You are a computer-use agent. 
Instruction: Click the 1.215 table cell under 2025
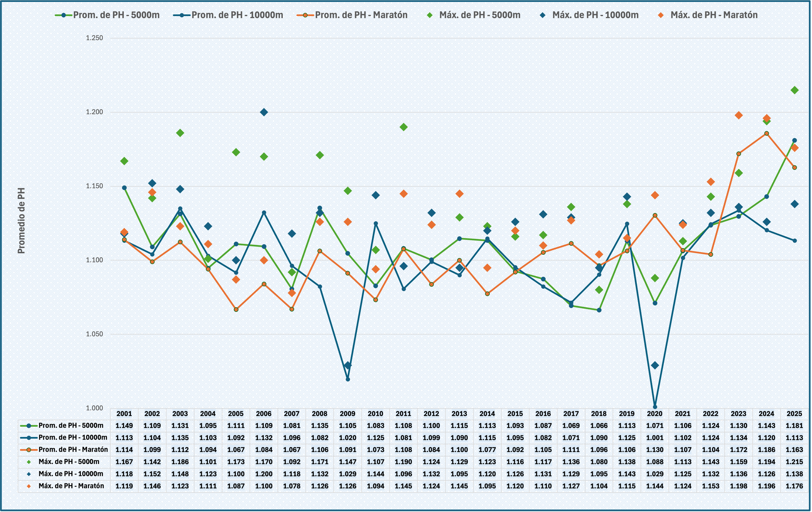click(x=794, y=462)
